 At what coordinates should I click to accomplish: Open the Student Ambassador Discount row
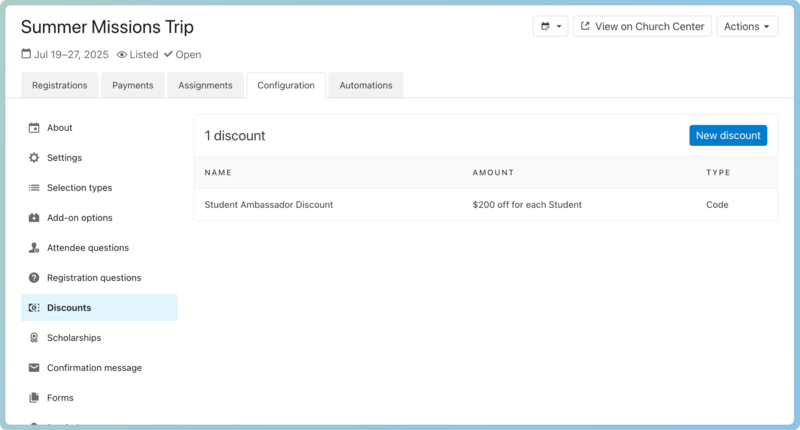pyautogui.click(x=486, y=205)
